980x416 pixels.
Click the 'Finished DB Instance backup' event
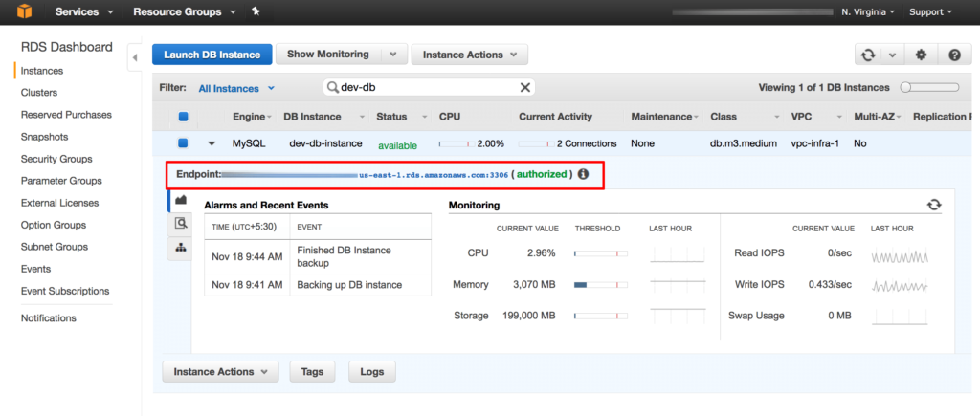(344, 256)
